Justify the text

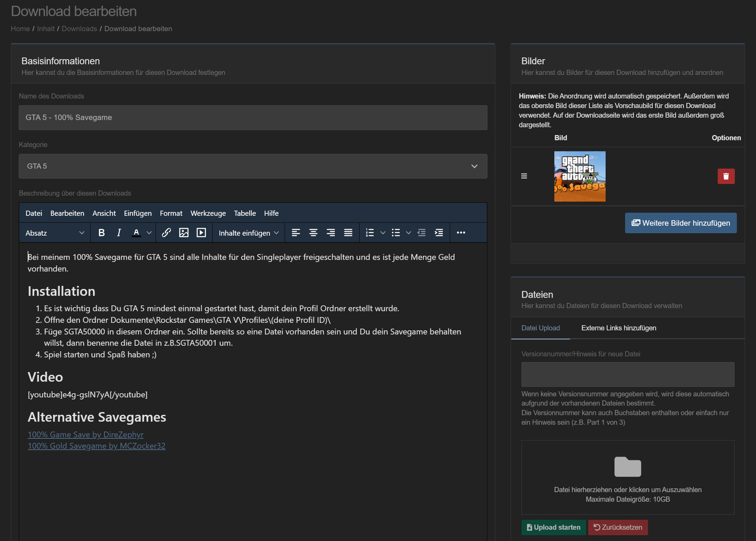tap(348, 233)
